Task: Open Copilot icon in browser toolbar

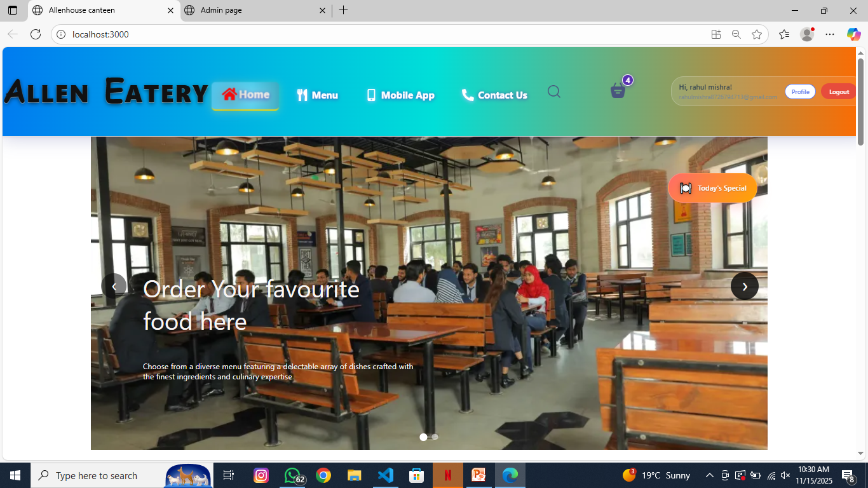Action: click(853, 34)
